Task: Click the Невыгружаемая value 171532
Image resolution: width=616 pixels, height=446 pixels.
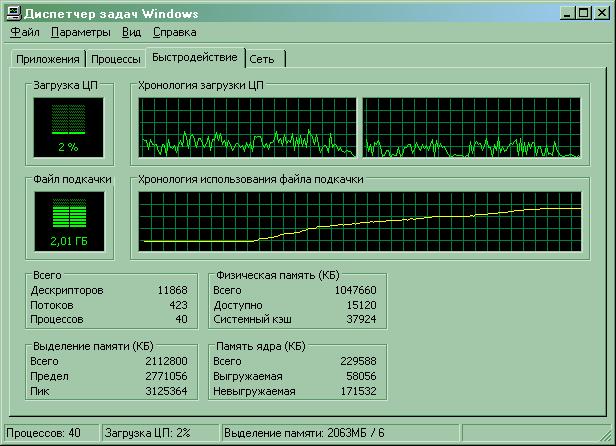Action: 358,391
